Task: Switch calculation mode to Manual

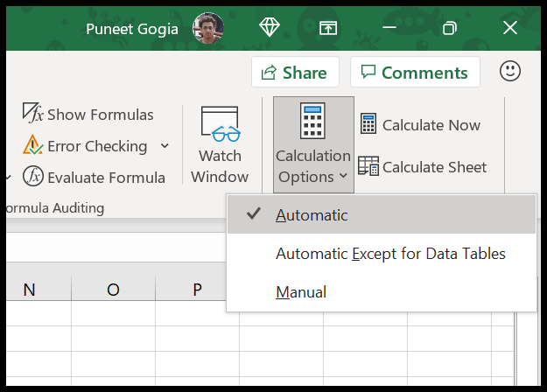Action: pos(301,291)
